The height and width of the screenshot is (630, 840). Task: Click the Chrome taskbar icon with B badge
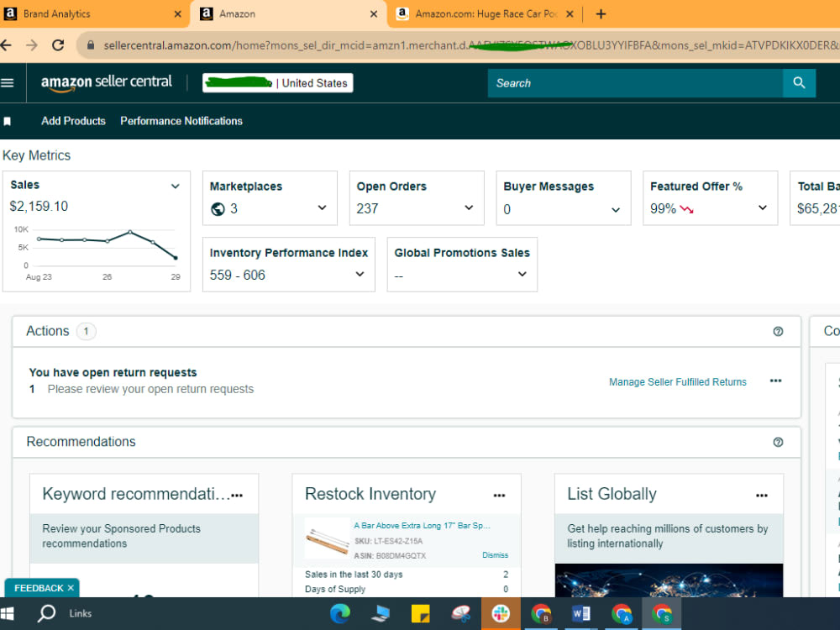[541, 613]
